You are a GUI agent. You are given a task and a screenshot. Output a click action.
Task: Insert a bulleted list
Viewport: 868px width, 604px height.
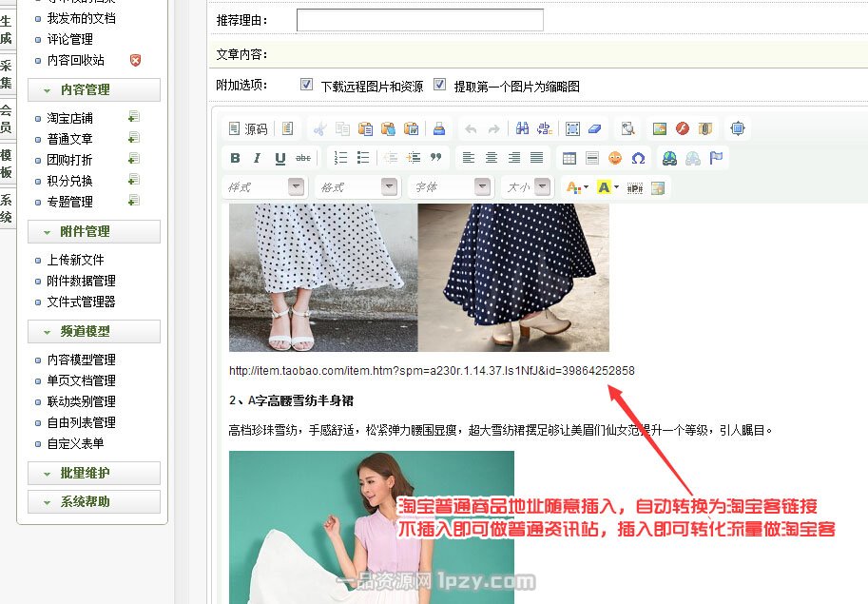tap(363, 158)
